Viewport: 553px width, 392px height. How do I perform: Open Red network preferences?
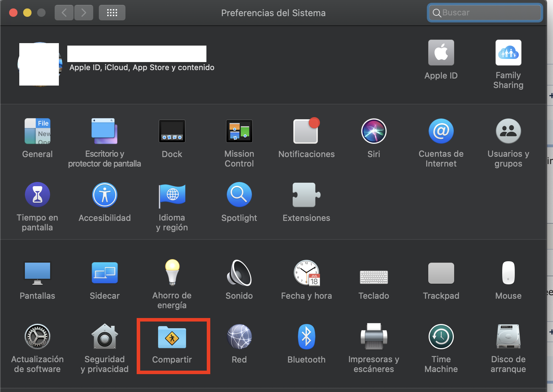[x=239, y=337]
